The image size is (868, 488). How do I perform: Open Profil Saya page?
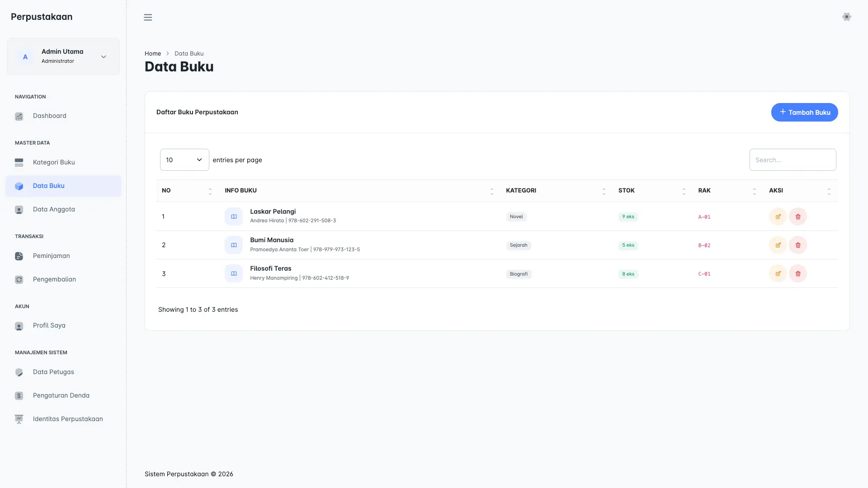[x=63, y=326]
